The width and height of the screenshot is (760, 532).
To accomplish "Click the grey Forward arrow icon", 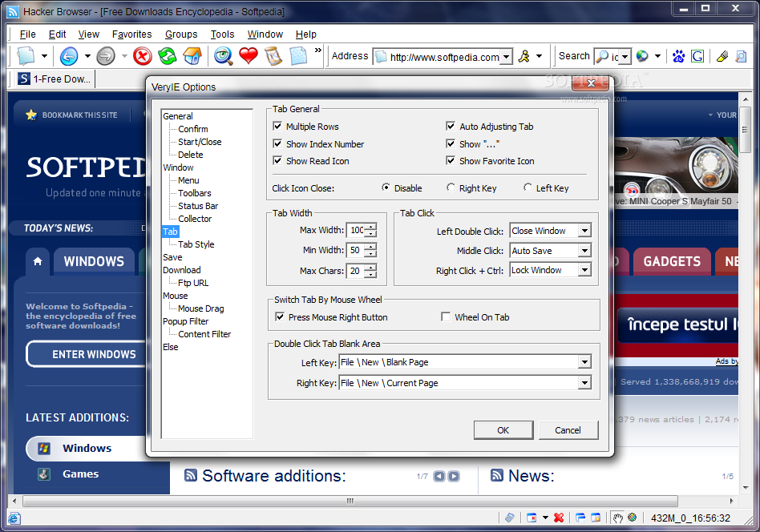I will (x=106, y=56).
